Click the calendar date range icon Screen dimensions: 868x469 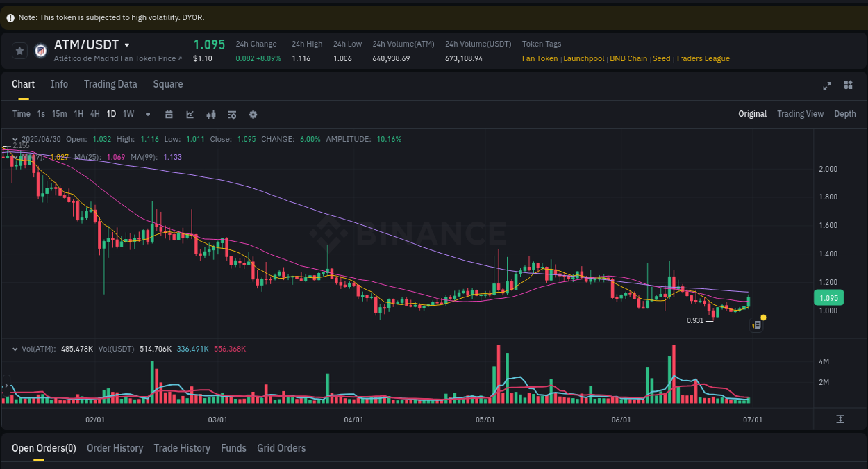point(169,114)
